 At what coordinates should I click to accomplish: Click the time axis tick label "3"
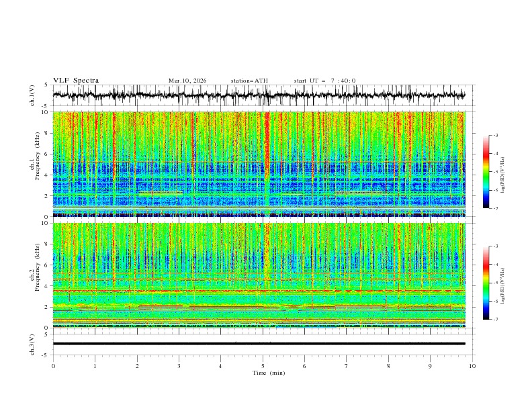click(x=179, y=366)
